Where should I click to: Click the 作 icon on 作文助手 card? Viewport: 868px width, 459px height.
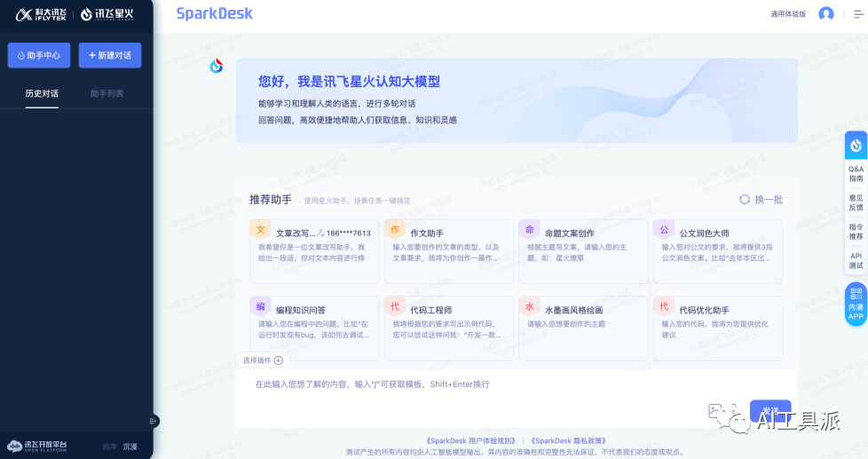coord(395,230)
